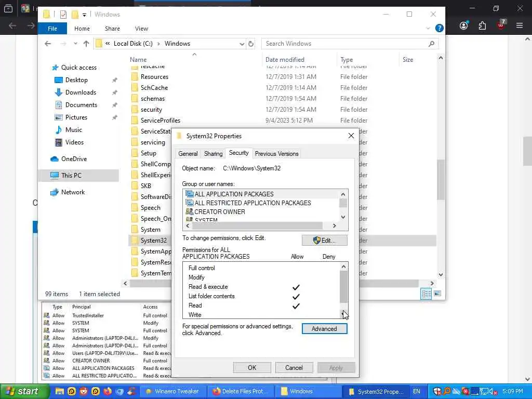Select the security folder
Viewport: 532px width, 399px height.
pyautogui.click(x=151, y=110)
